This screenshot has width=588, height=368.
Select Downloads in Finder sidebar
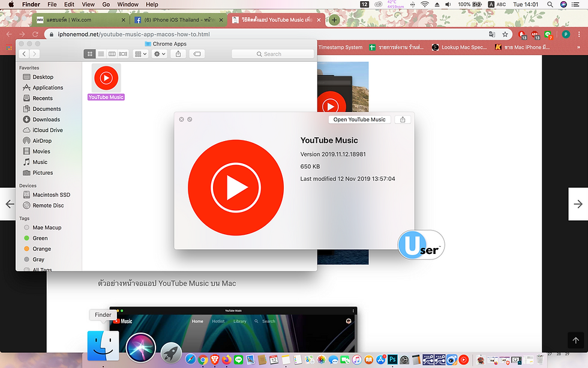46,119
